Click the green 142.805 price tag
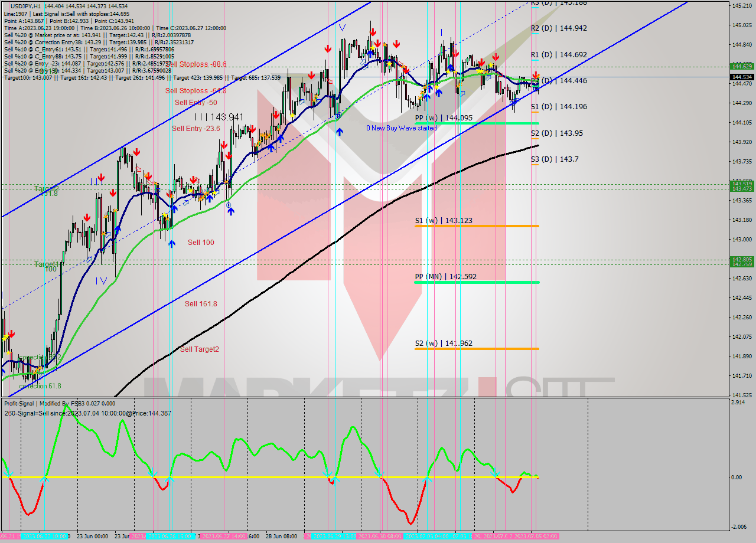Screen dimensions: 756x543 [x=741, y=259]
